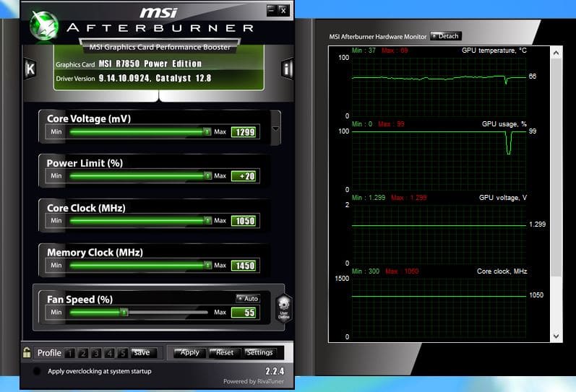Click the Core Voltage slider handle
Image resolution: width=576 pixels, height=392 pixels.
207,131
